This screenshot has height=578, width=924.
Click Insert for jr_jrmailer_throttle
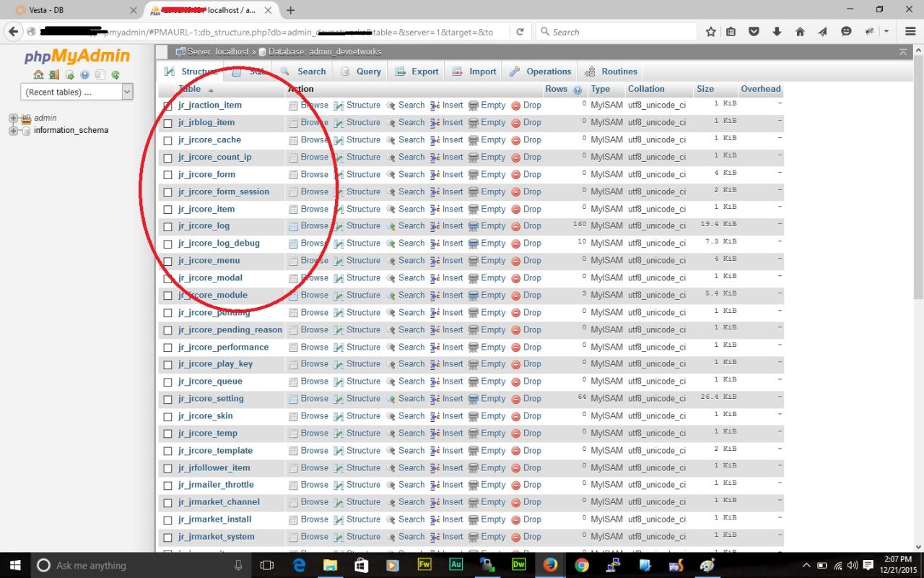[447, 485]
